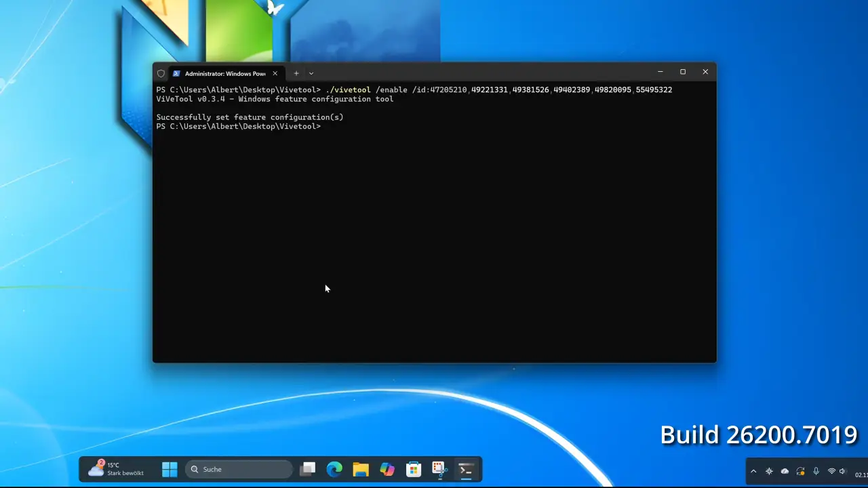
Task: Launch Microsoft Edge from the taskbar
Action: click(334, 469)
